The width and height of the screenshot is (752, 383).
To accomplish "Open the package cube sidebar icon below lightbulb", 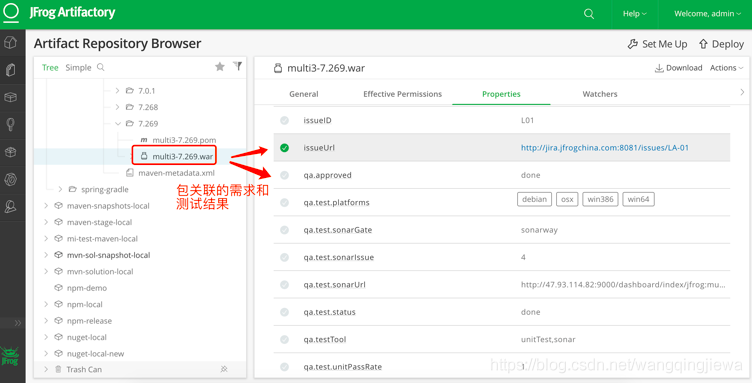I will [x=10, y=152].
